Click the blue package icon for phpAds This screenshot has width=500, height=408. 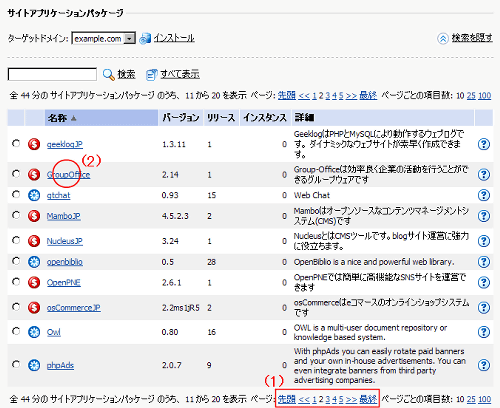tap(34, 365)
